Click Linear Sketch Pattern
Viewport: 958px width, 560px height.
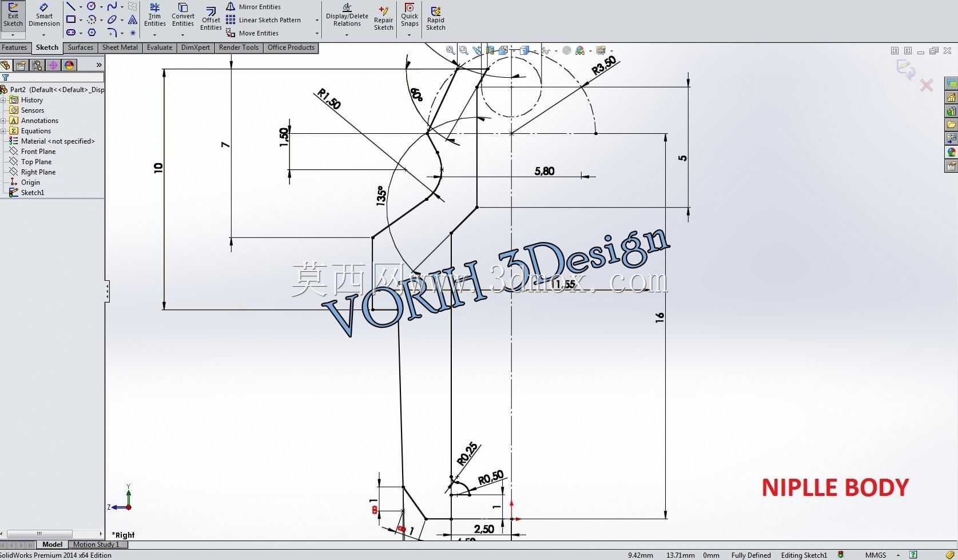click(264, 20)
